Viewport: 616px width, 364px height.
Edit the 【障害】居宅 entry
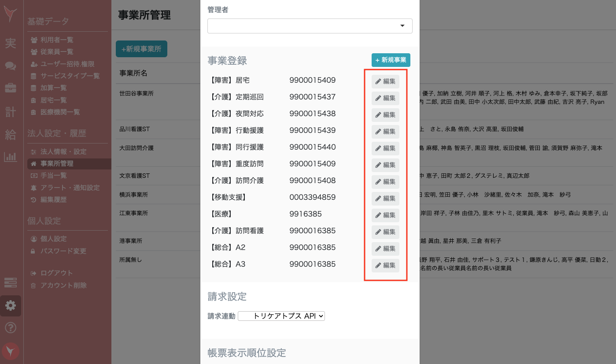[x=385, y=81]
